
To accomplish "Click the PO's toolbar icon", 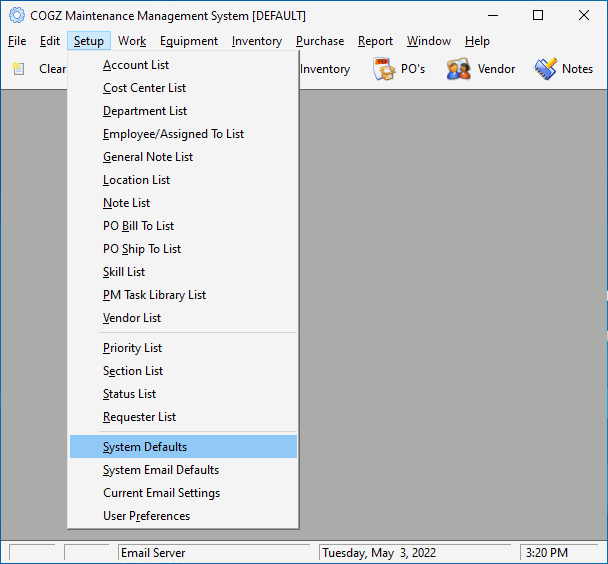I will pyautogui.click(x=385, y=69).
